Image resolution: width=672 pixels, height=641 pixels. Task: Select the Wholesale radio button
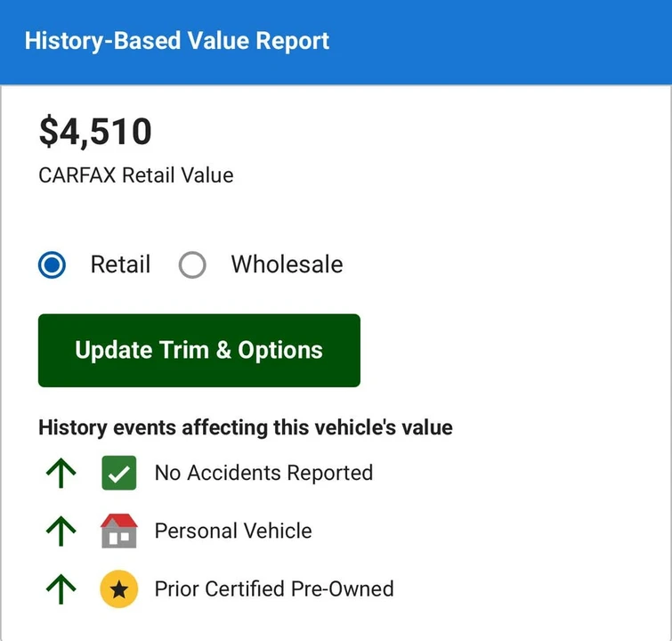click(x=192, y=264)
